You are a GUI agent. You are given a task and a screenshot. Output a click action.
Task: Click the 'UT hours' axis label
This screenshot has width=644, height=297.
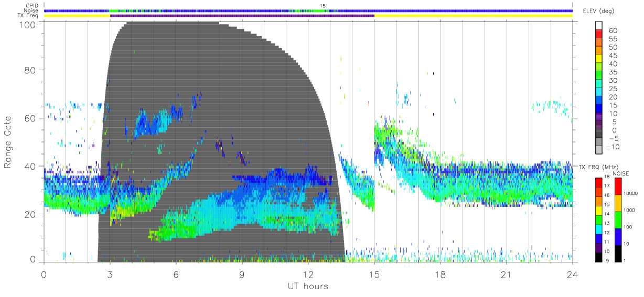click(x=307, y=286)
